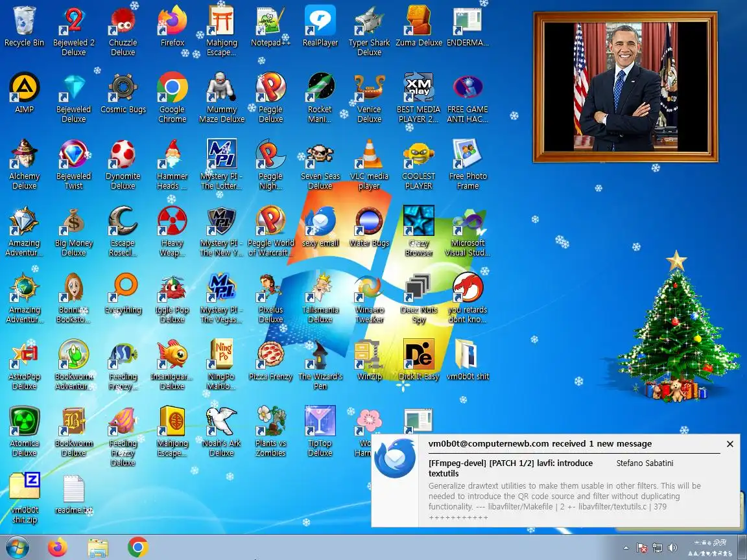This screenshot has width=747, height=560.
Task: Select the Heavy Weapon shortcut
Action: (172, 231)
